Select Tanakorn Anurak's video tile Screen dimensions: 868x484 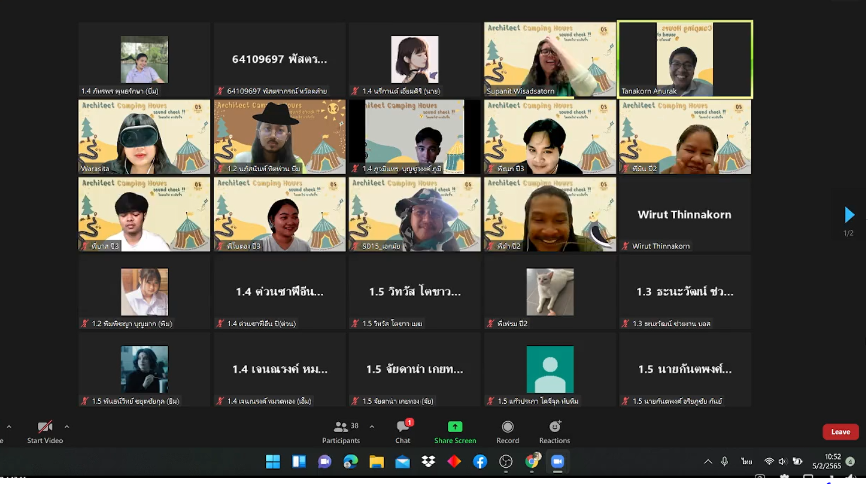(685, 59)
